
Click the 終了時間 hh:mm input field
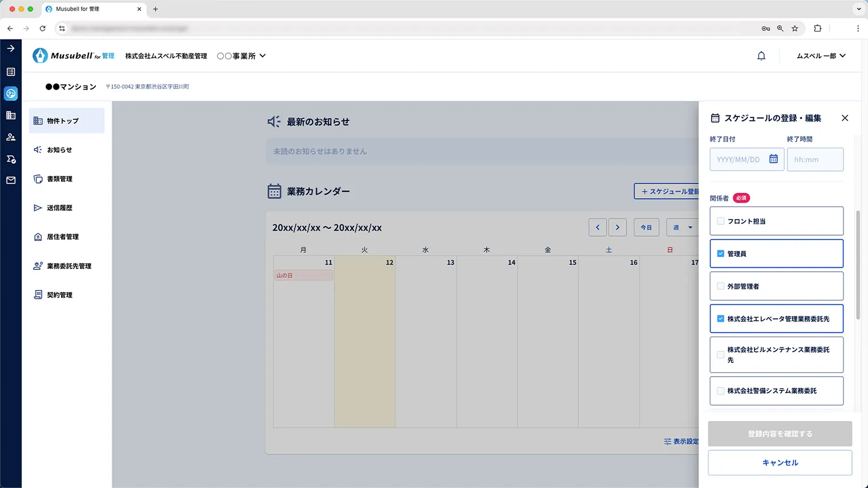coord(815,159)
